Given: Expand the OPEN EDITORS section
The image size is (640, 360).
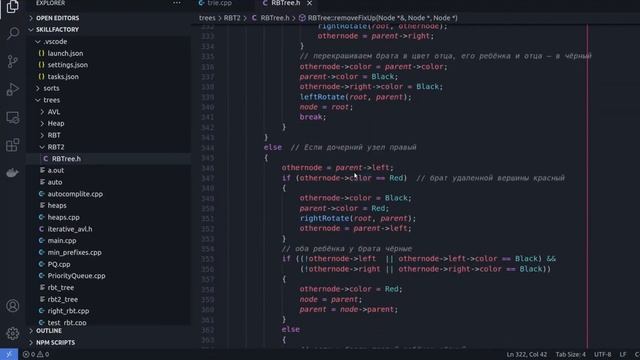Looking at the screenshot, I should (57, 18).
